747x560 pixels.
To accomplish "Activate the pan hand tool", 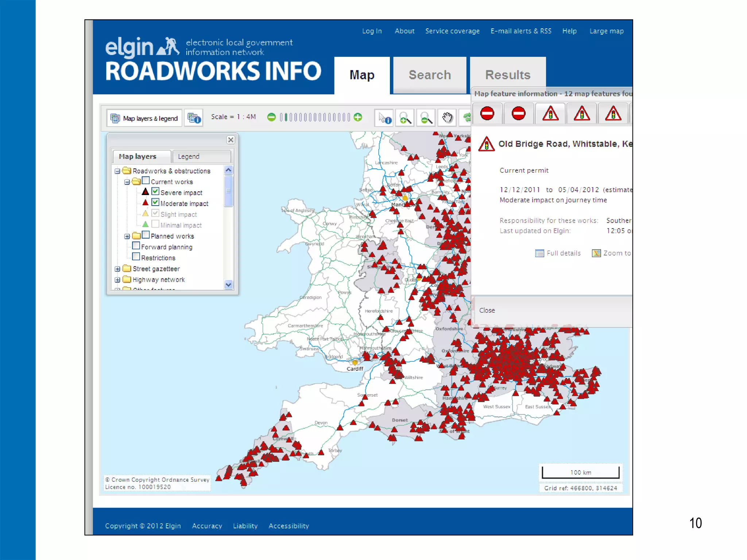I will [x=447, y=118].
